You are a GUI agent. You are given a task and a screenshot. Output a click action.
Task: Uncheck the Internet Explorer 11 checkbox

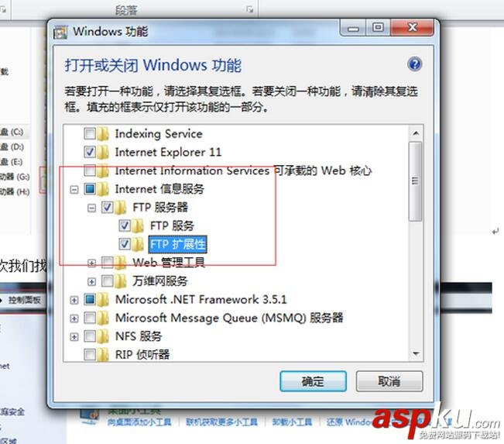90,152
